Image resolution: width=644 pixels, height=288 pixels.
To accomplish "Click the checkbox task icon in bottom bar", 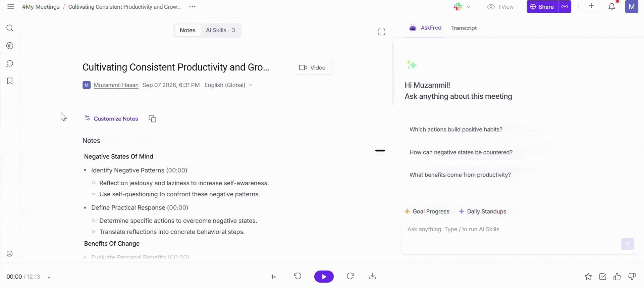I will pos(603,277).
